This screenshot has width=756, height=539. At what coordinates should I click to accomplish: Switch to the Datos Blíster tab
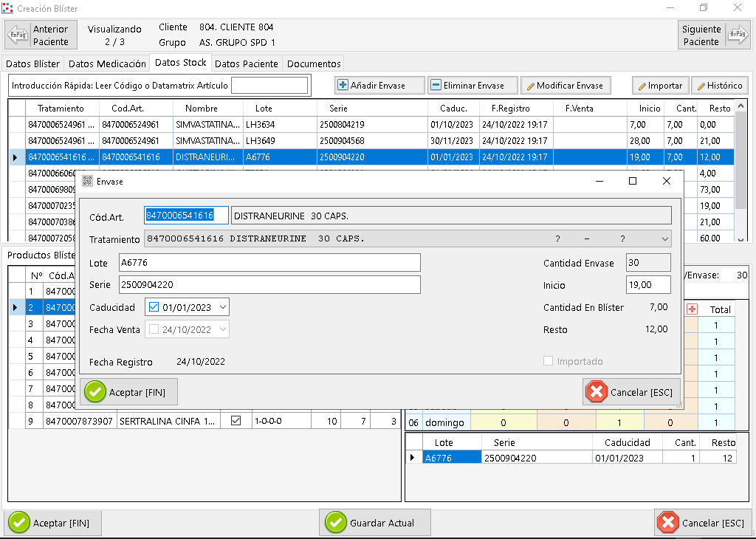click(32, 63)
